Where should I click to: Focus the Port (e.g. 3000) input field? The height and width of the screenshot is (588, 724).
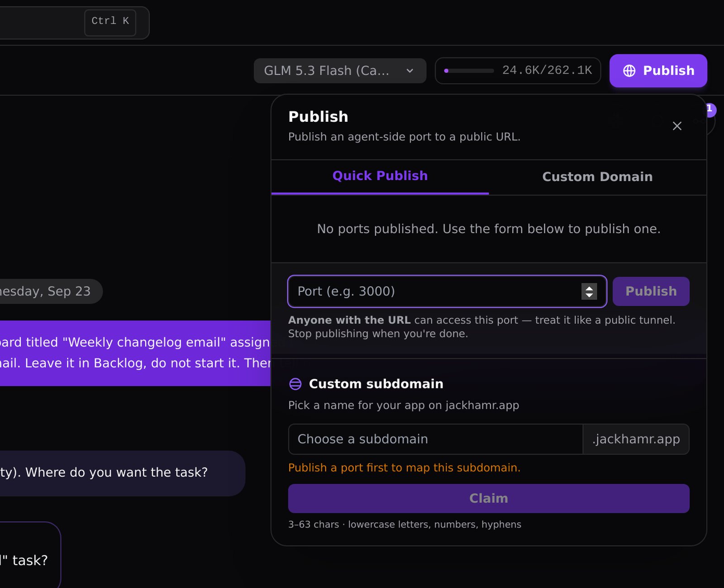tap(447, 291)
